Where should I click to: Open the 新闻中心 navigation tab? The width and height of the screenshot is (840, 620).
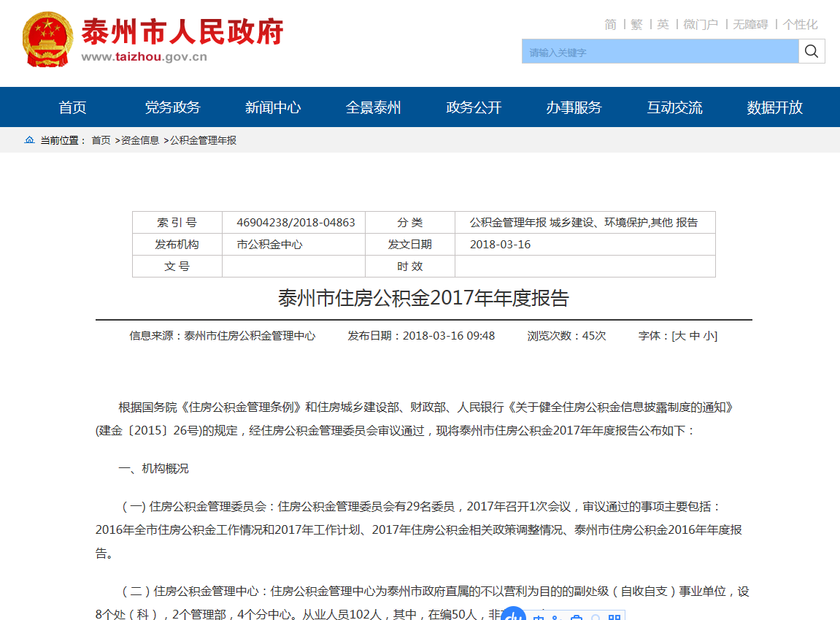coord(273,107)
